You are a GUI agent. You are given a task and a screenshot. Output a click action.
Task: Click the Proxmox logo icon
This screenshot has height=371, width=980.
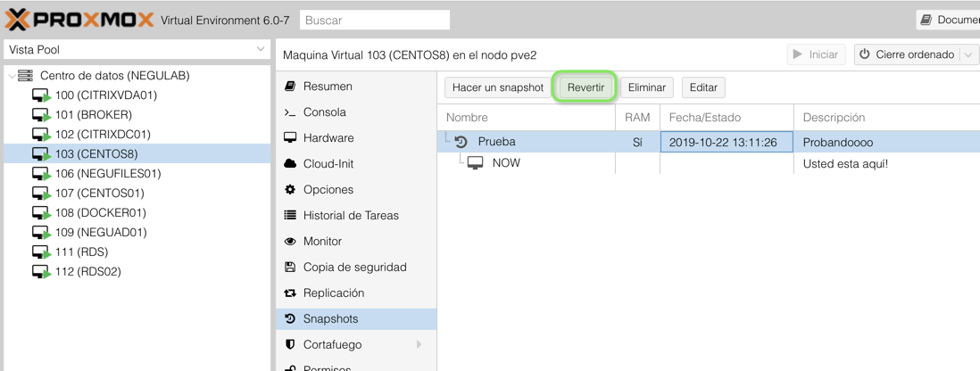(x=18, y=20)
